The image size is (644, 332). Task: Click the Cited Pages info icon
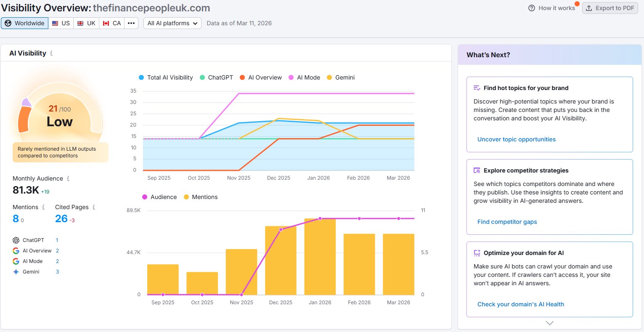[94, 207]
